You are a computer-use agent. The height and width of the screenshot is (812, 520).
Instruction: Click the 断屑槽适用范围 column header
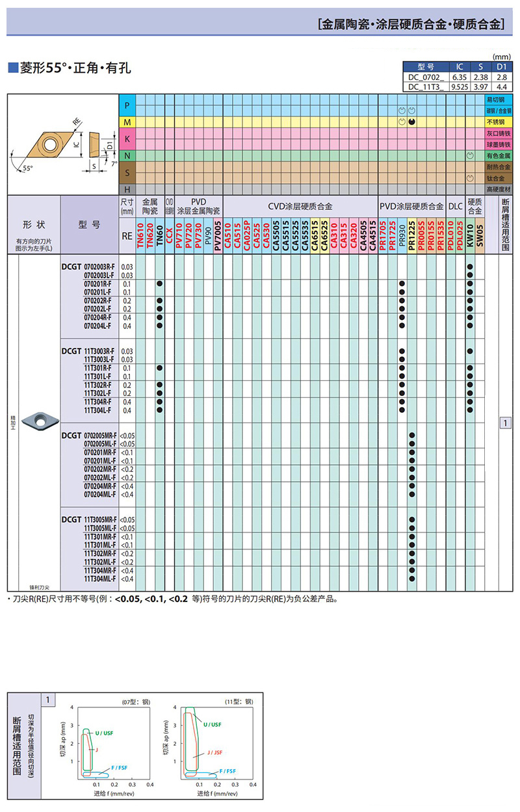point(504,226)
